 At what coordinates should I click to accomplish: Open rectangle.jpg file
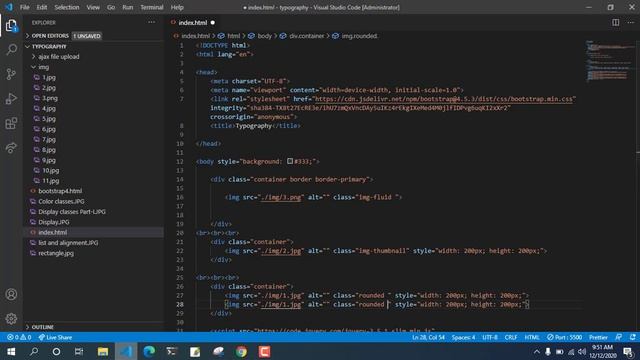point(56,253)
